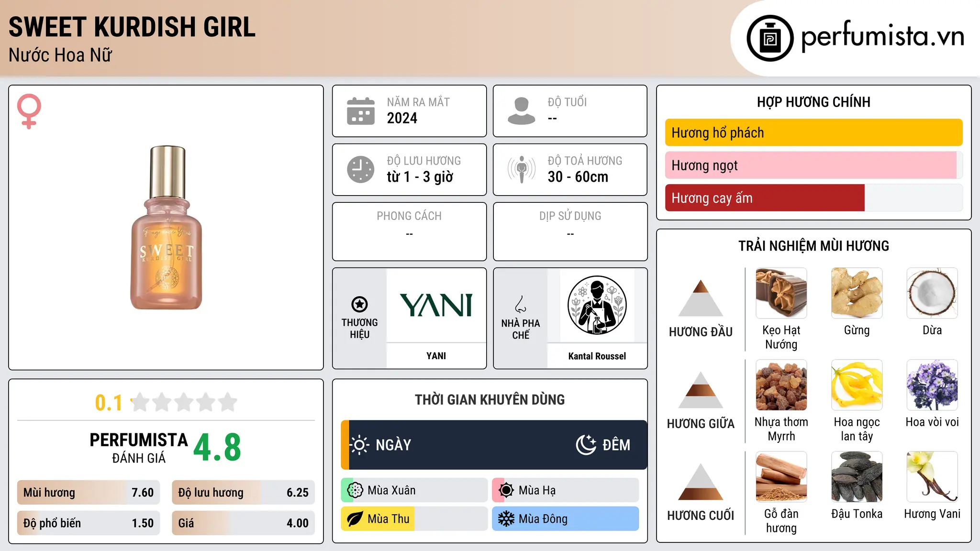The height and width of the screenshot is (551, 980).
Task: Click the calendar icon beside Năm ra mắt
Action: pos(361,111)
